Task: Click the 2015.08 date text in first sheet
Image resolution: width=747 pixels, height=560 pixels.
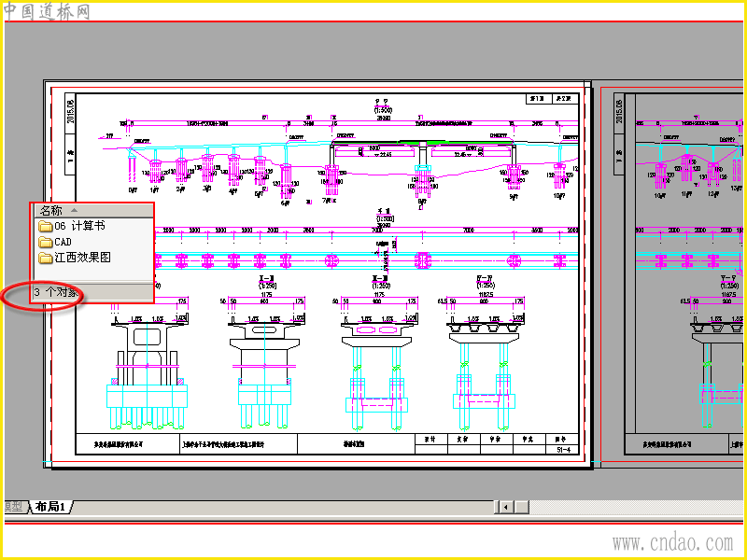Action: pos(71,111)
